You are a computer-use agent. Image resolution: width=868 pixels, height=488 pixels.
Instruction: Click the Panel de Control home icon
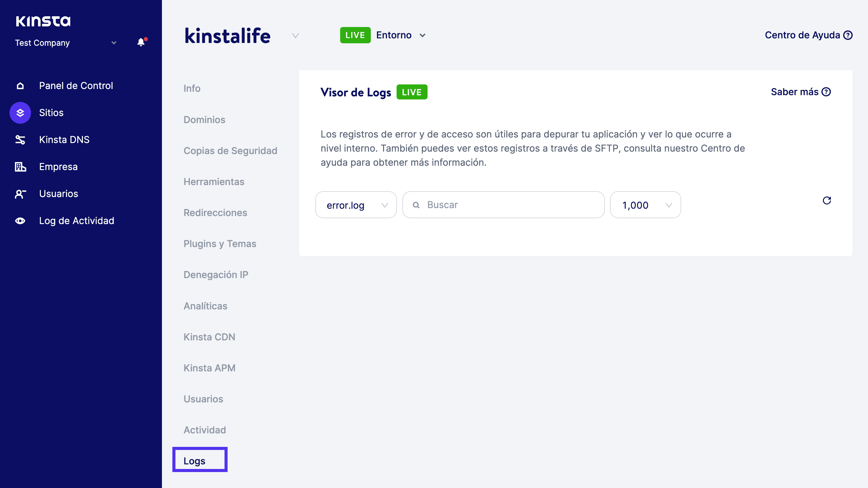tap(20, 86)
